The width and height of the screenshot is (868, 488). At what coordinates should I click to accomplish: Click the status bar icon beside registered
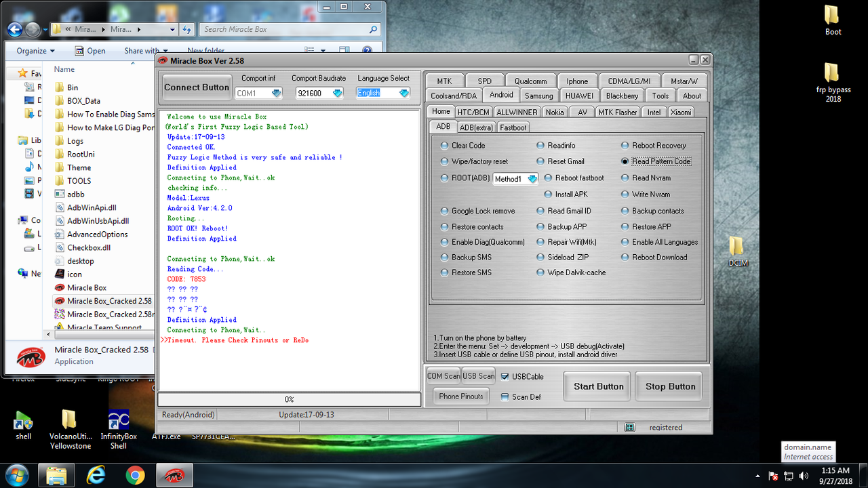(x=629, y=427)
